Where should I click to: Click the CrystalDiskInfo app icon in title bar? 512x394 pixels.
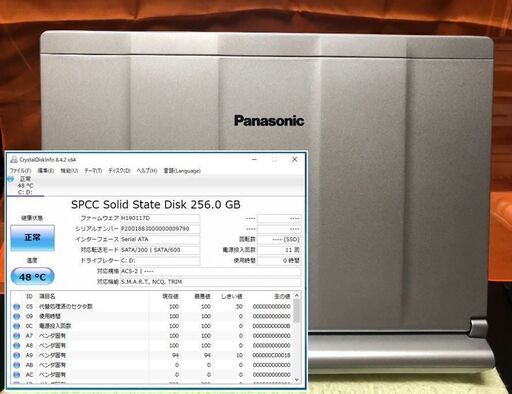[x=14, y=159]
